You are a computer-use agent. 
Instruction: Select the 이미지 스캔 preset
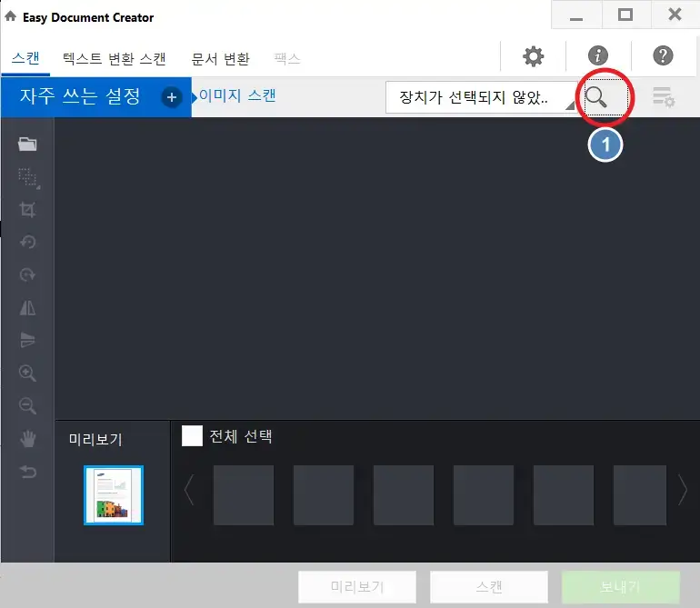pyautogui.click(x=237, y=95)
